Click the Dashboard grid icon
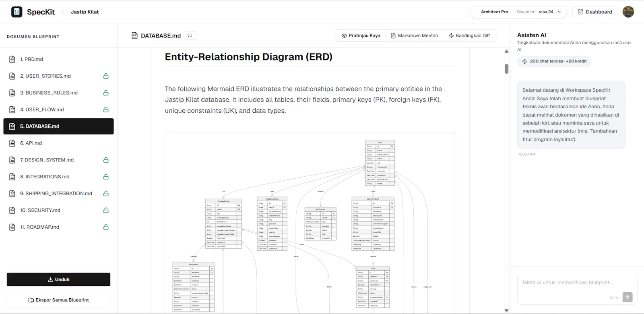 580,12
